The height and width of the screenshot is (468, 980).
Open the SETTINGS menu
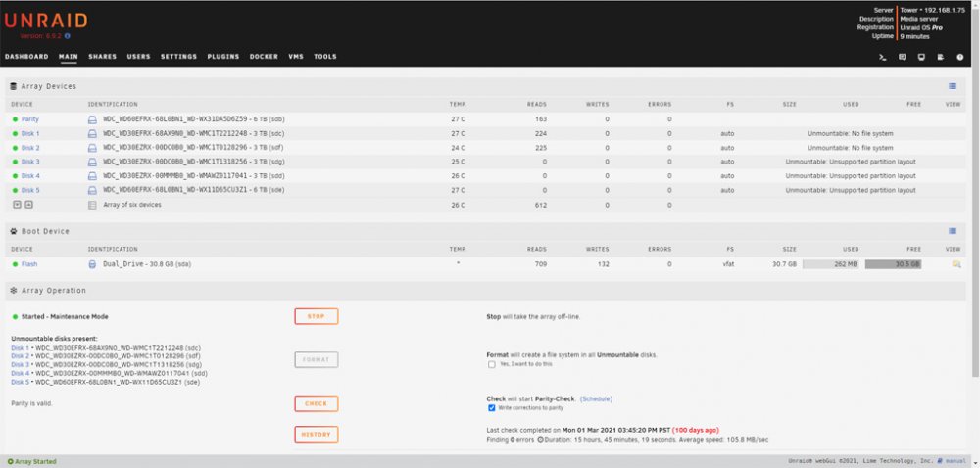178,57
